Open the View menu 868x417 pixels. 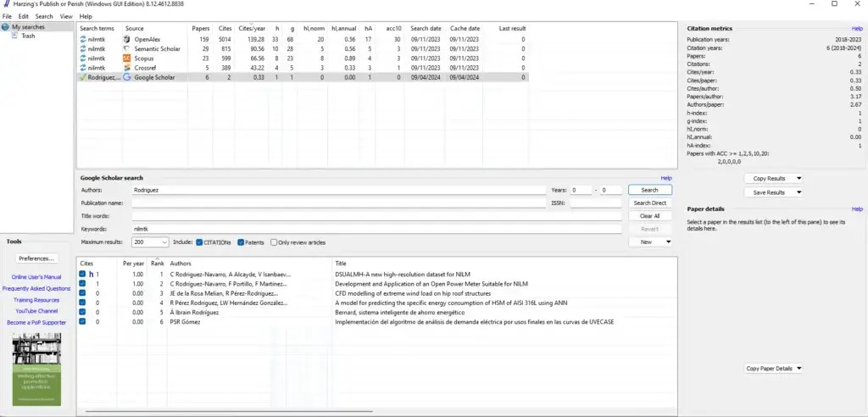[x=65, y=16]
